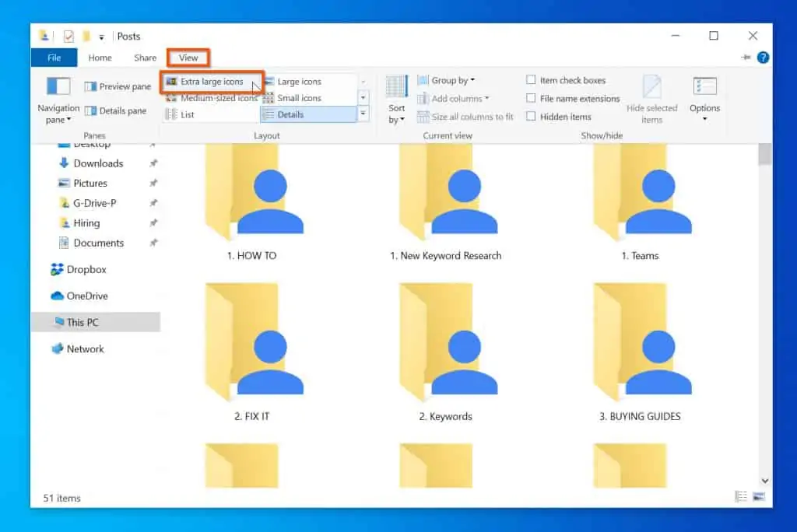Select the 1. HOW TO folder

[253, 203]
